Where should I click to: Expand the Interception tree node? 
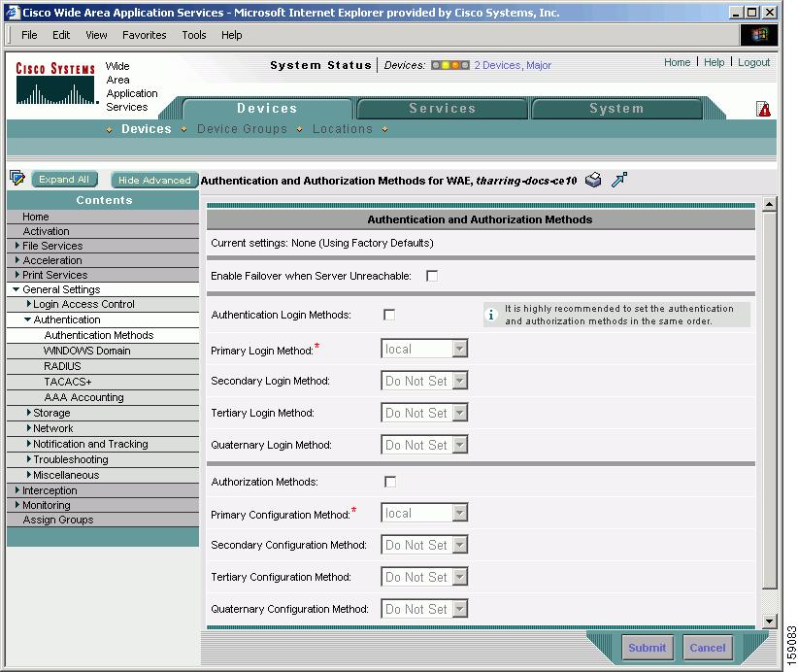coord(17,490)
